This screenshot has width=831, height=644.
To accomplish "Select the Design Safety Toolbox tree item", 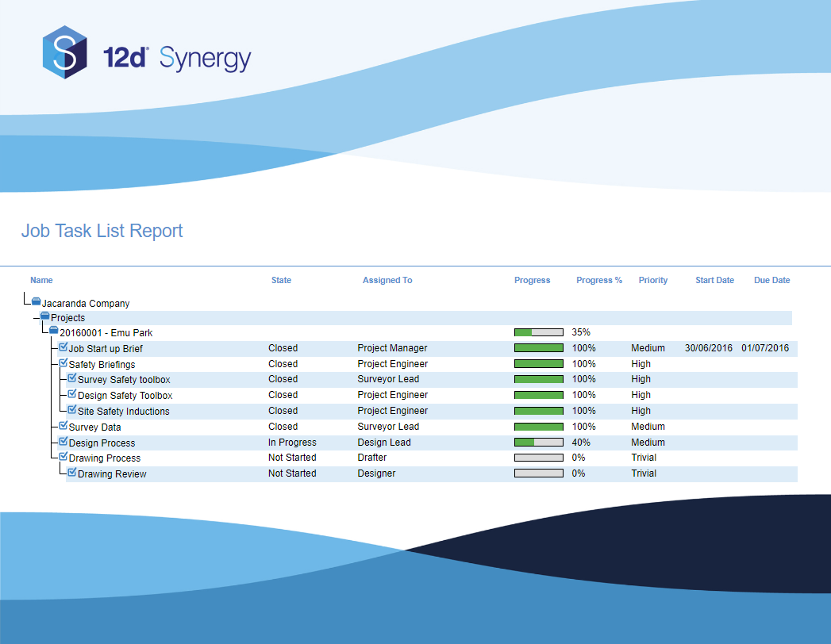I will 125,396.
